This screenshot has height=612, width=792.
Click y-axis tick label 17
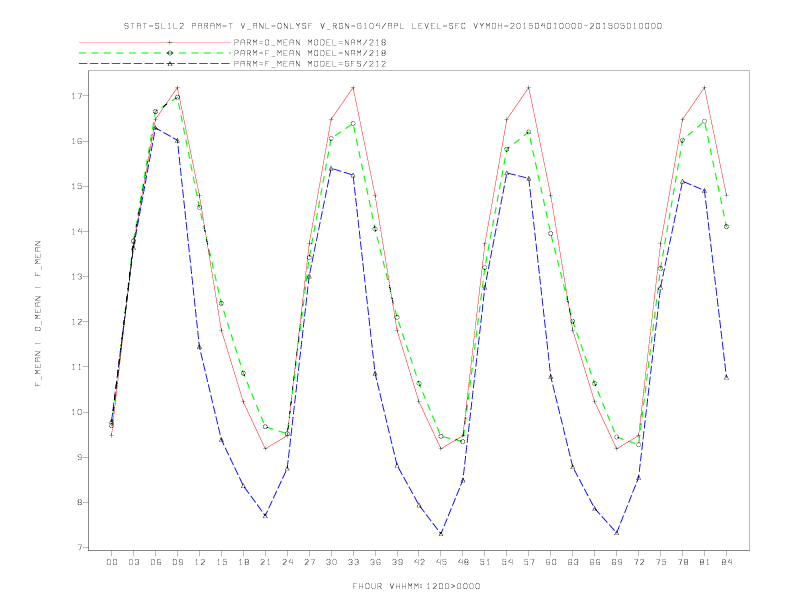pos(77,96)
